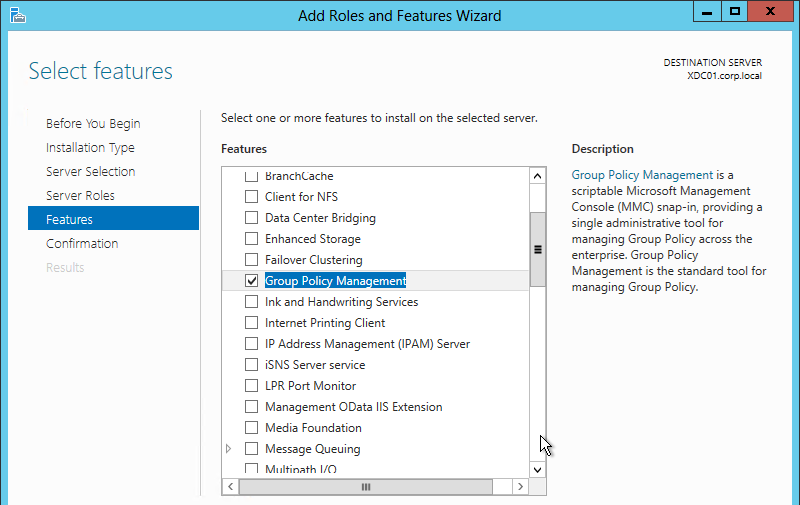Maximize the wizard window
Screen dimensions: 800x505
[735, 12]
